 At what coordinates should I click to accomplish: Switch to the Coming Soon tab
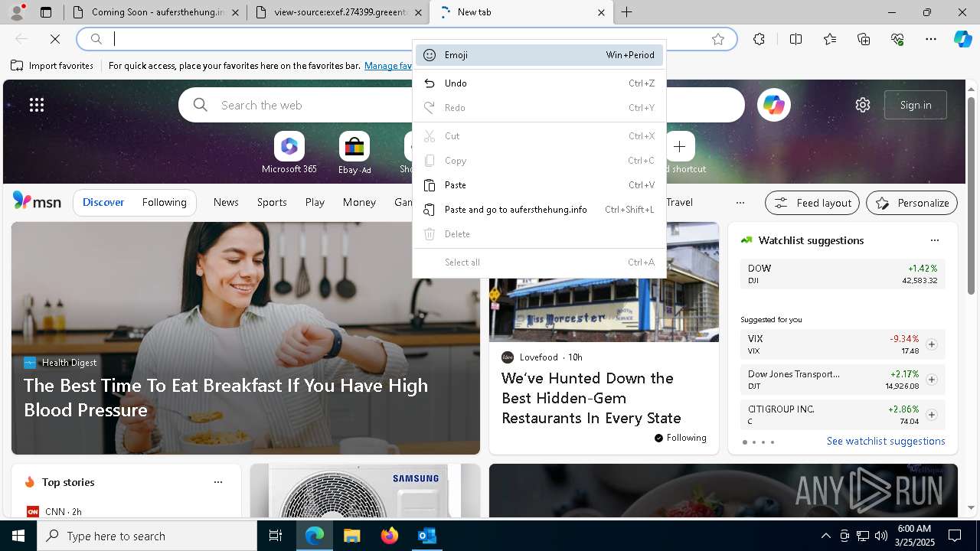pos(155,12)
